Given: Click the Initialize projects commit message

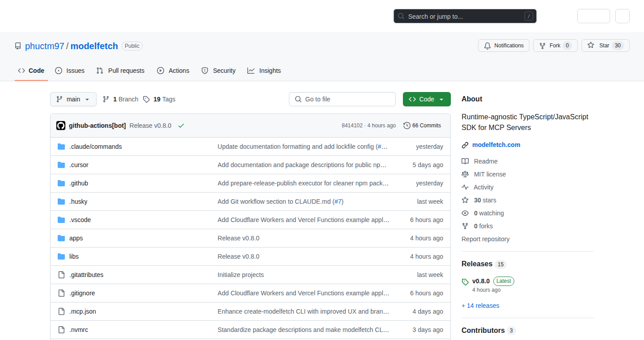Looking at the screenshot, I should click(x=241, y=275).
